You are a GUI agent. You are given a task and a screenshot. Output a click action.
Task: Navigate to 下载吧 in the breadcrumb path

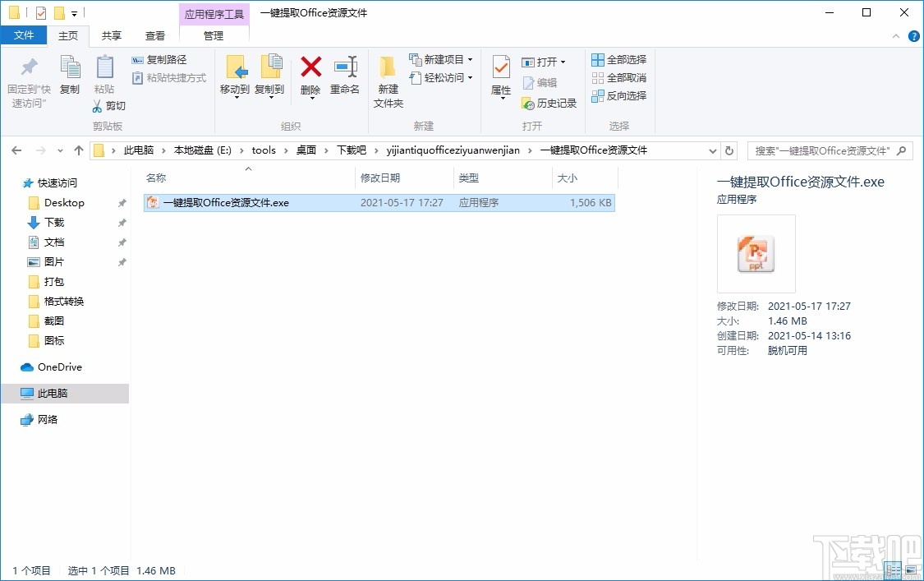(350, 150)
